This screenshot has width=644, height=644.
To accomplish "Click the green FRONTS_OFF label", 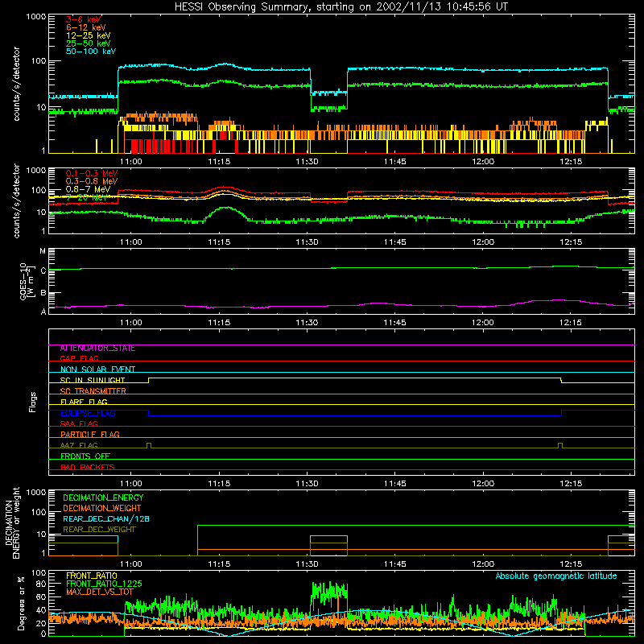I will (x=85, y=456).
